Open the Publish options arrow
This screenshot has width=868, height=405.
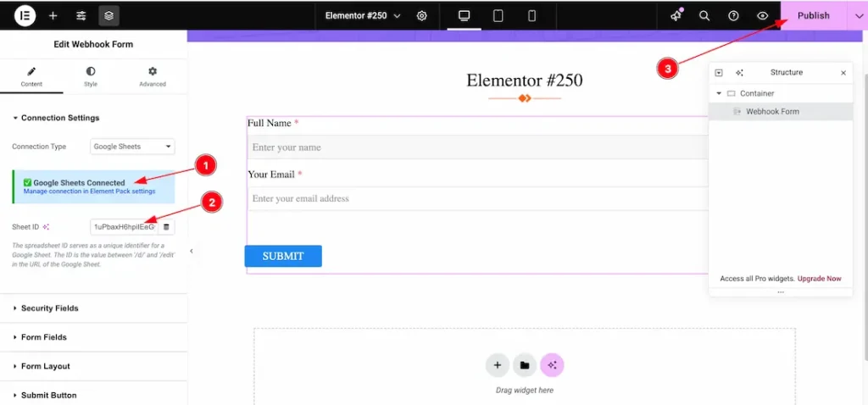tap(858, 15)
